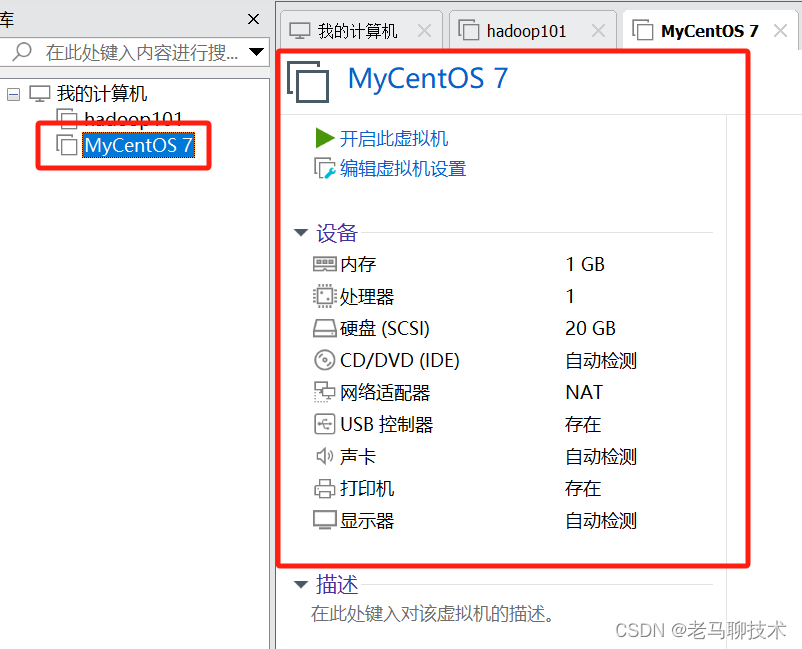Click the 存在 value for 打印机
This screenshot has height=649, width=802.
click(x=583, y=488)
